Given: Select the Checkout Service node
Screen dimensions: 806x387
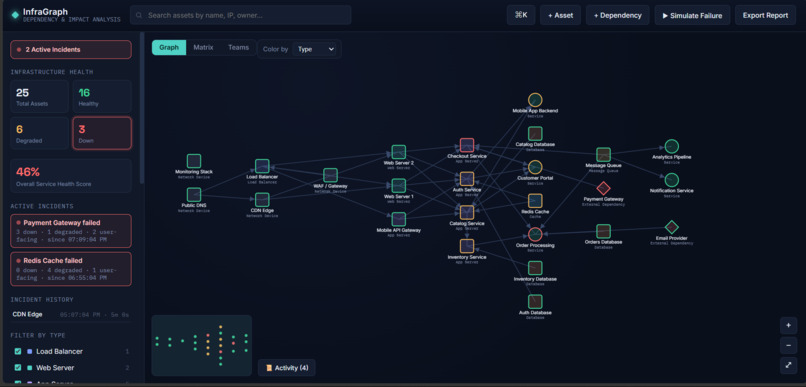Looking at the screenshot, I should (x=467, y=145).
